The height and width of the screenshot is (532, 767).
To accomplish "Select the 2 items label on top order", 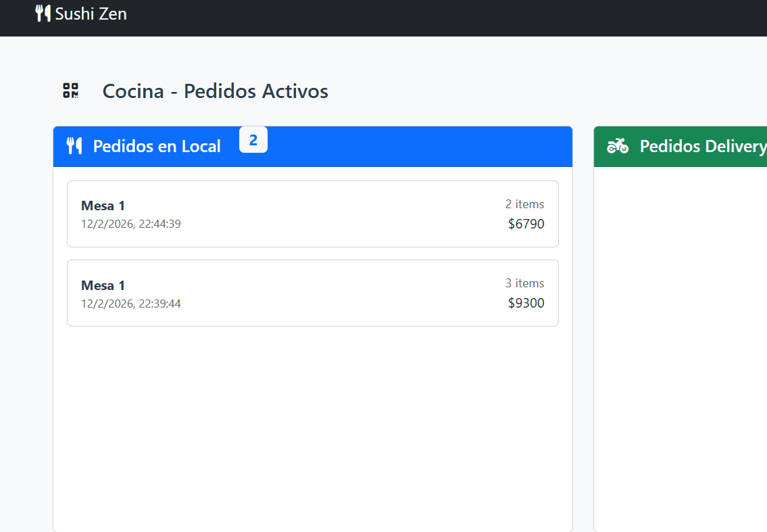I will (525, 204).
